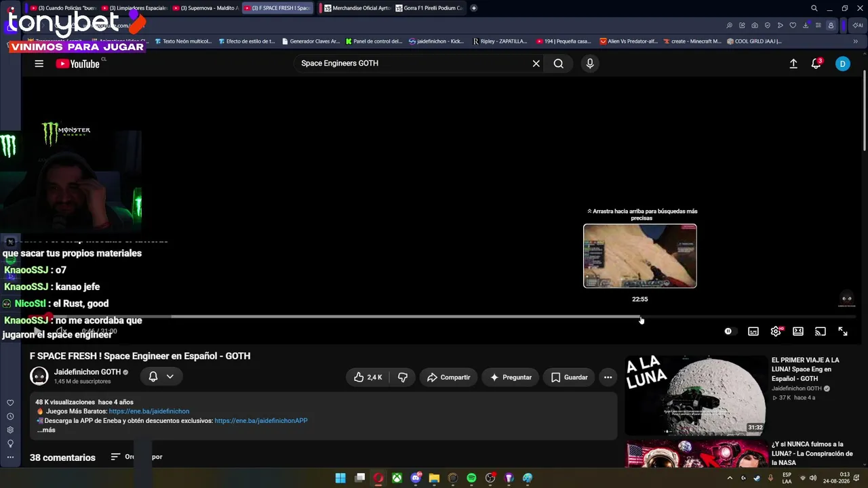Open the ene.ba/jaidefinichonAPP link
Screen dimensions: 868x488
click(x=261, y=421)
